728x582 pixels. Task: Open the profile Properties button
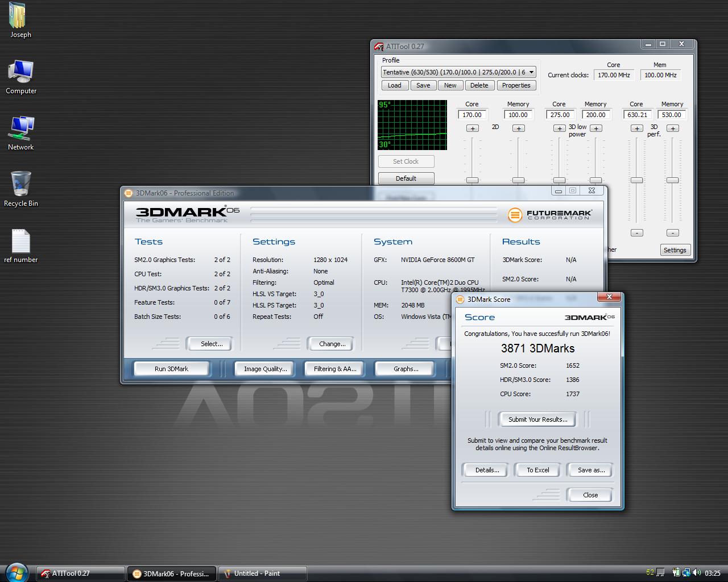(x=516, y=85)
